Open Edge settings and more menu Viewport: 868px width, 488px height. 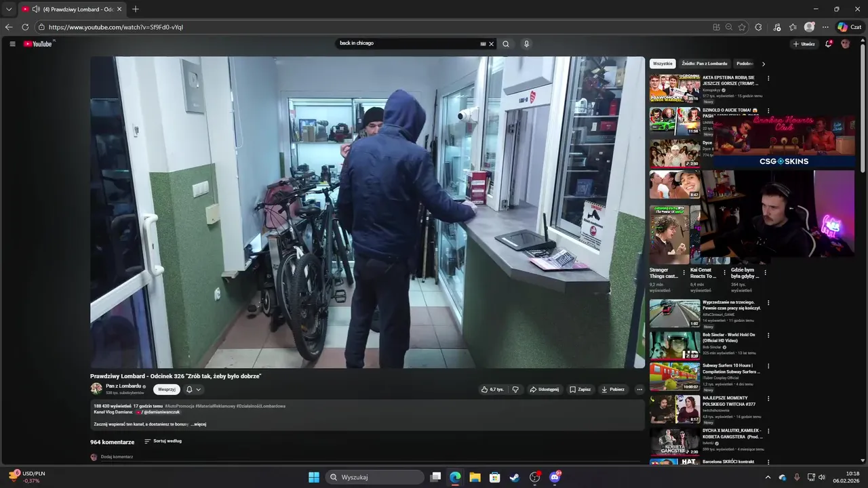click(x=825, y=27)
